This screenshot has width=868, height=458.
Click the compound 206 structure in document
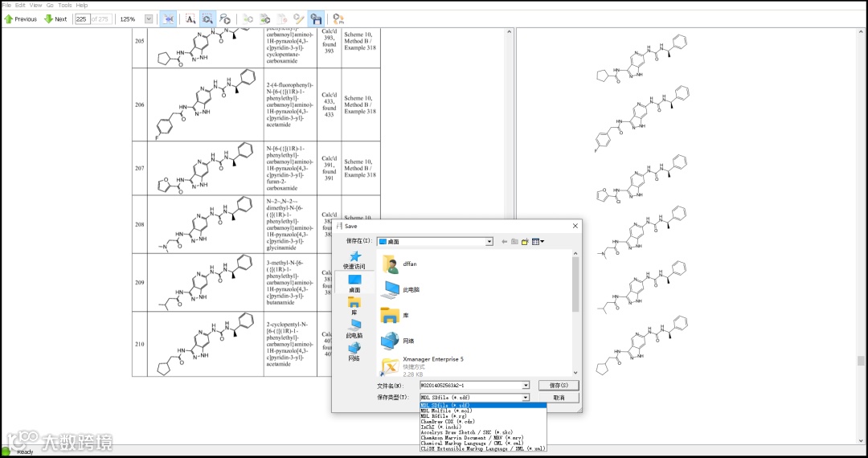(x=206, y=105)
